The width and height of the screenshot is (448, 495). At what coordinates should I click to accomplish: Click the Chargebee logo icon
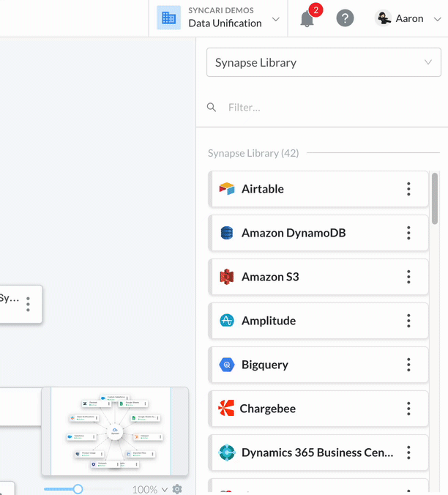click(x=226, y=408)
